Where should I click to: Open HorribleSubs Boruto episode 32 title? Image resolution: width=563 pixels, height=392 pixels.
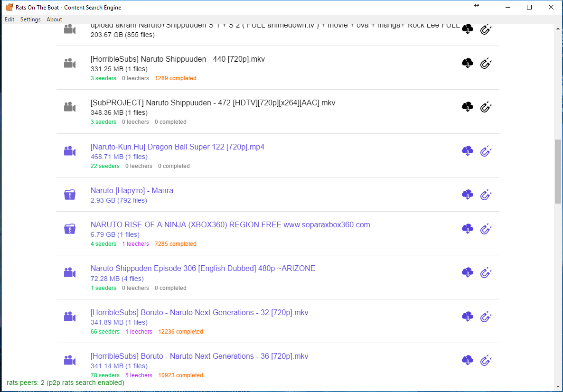click(x=199, y=313)
